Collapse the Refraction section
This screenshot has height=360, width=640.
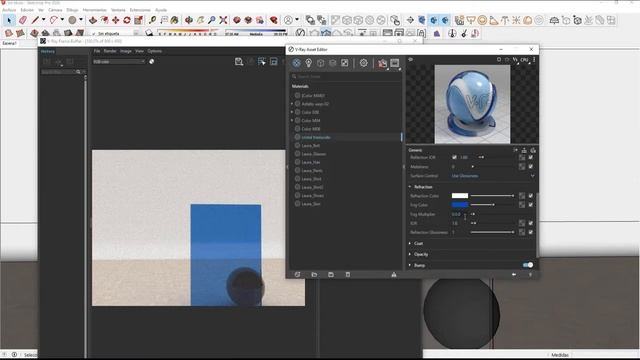[x=410, y=187]
